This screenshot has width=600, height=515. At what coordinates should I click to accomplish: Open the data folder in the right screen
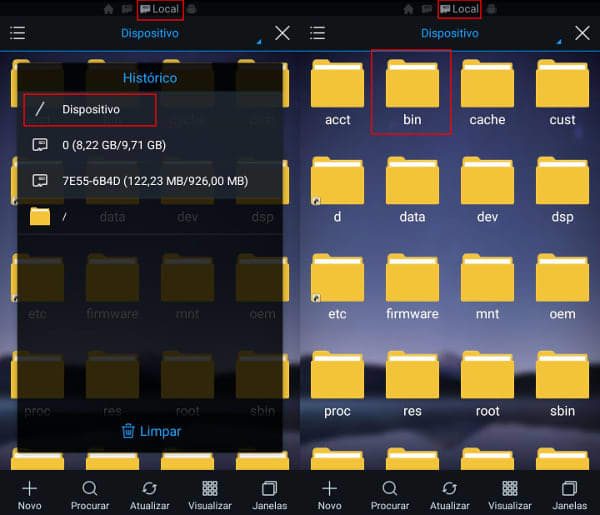[x=412, y=190]
